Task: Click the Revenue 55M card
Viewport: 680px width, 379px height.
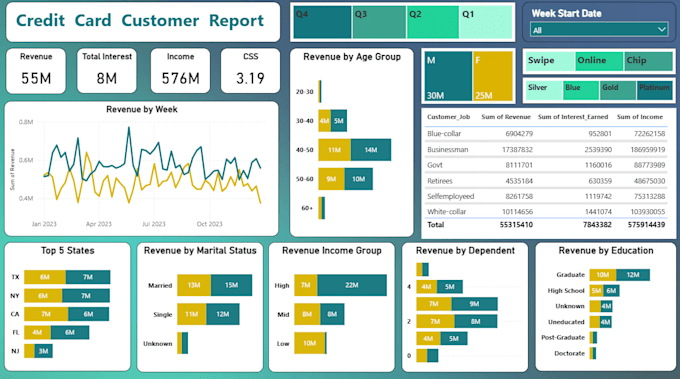Action: (x=36, y=71)
